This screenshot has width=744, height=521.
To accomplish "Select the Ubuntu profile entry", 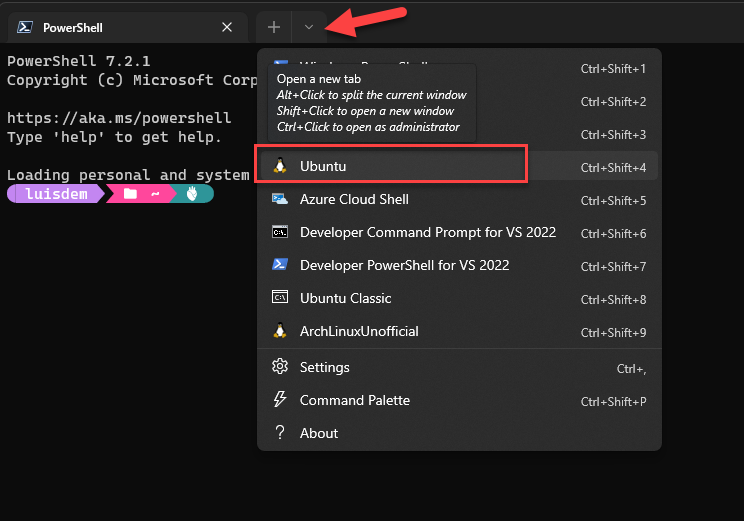I will pyautogui.click(x=323, y=166).
